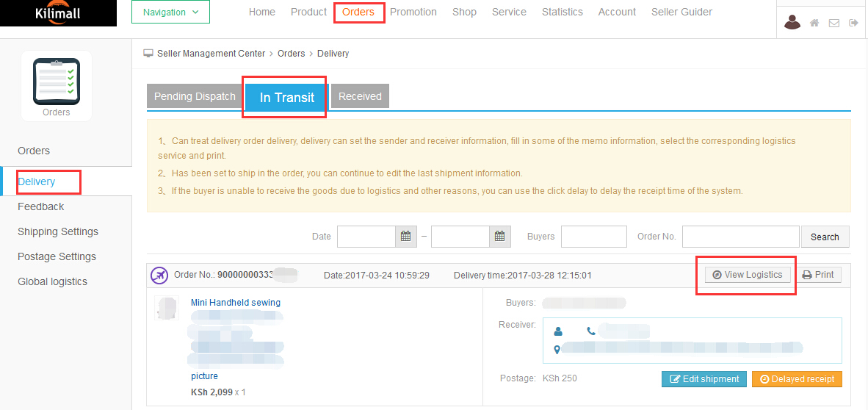Viewport: 868px width, 410px height.
Task: Click the Kilimall logo
Action: [58, 13]
